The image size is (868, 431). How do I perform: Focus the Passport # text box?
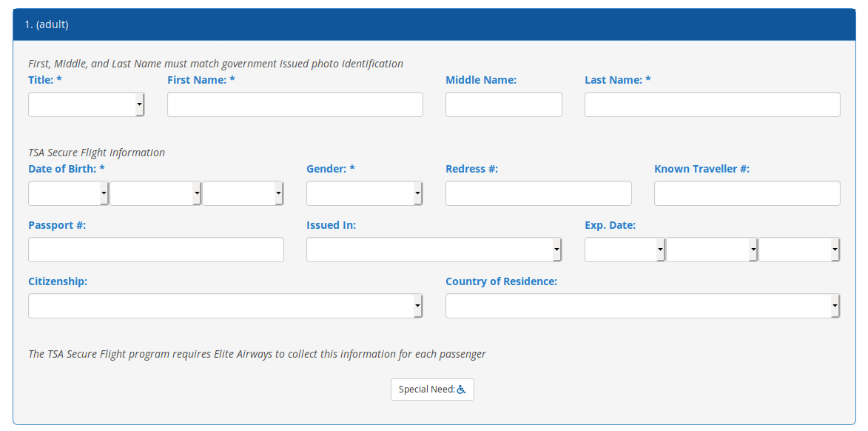coord(155,250)
